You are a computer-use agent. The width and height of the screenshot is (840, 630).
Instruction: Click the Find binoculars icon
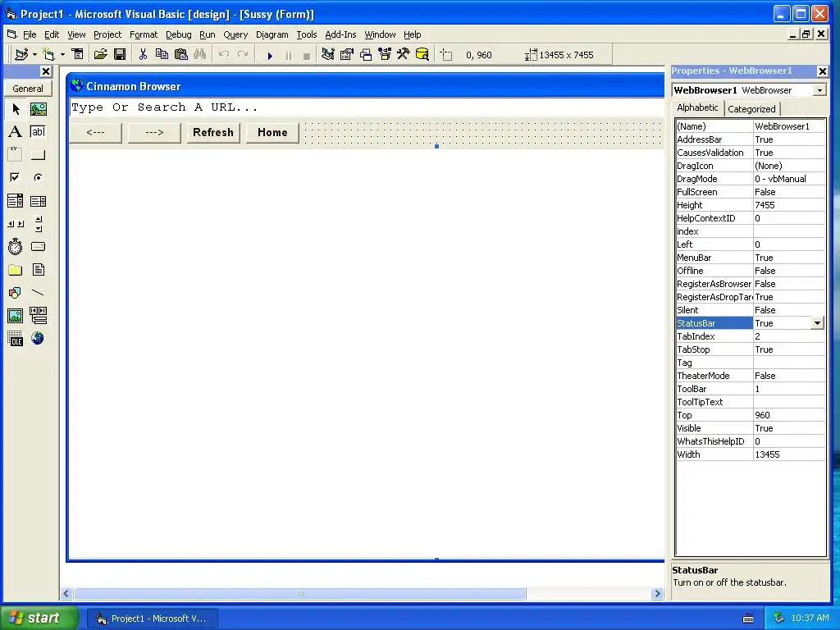pos(200,55)
